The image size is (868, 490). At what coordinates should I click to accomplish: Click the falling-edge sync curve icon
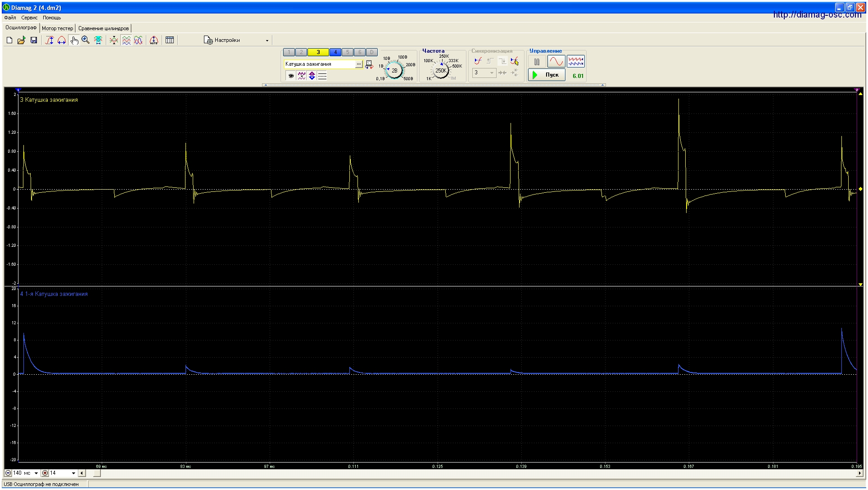click(515, 61)
